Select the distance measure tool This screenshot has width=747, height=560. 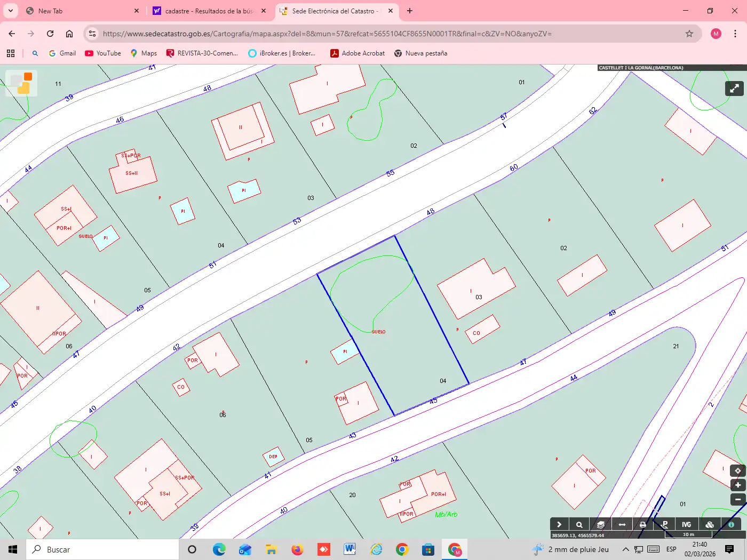622,525
